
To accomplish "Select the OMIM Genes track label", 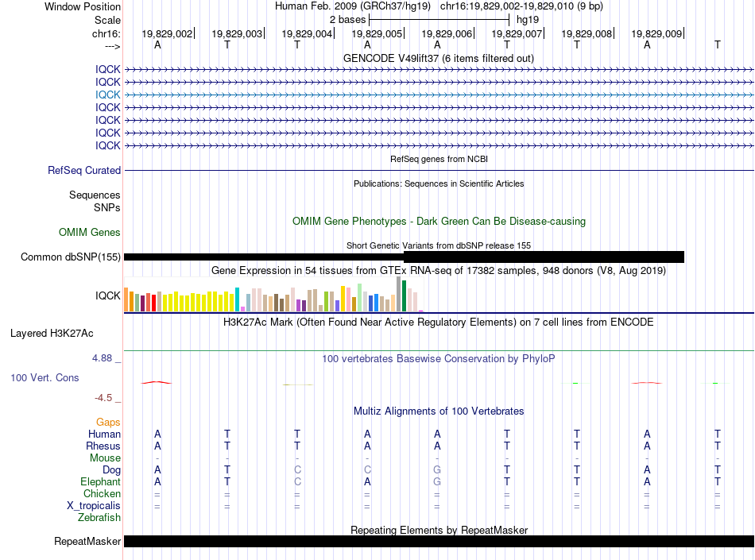I will [x=89, y=233].
